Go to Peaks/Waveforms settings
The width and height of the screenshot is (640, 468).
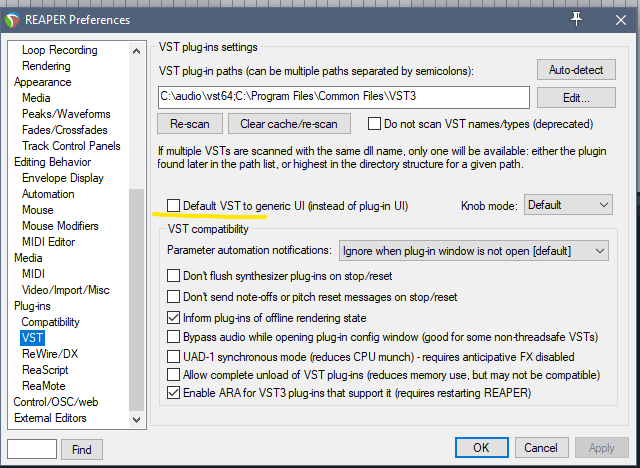66,114
